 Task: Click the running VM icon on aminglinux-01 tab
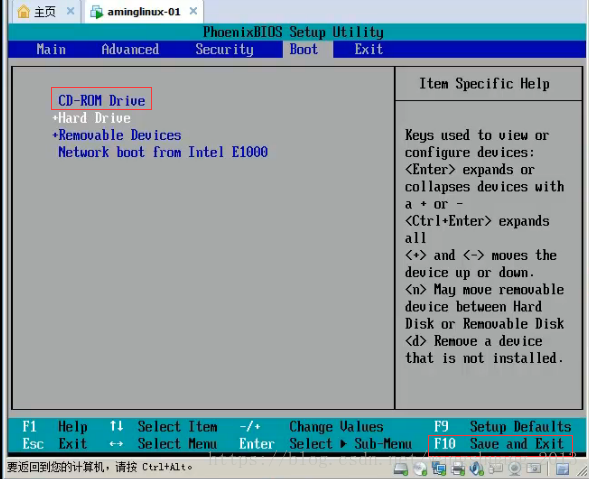coord(97,12)
